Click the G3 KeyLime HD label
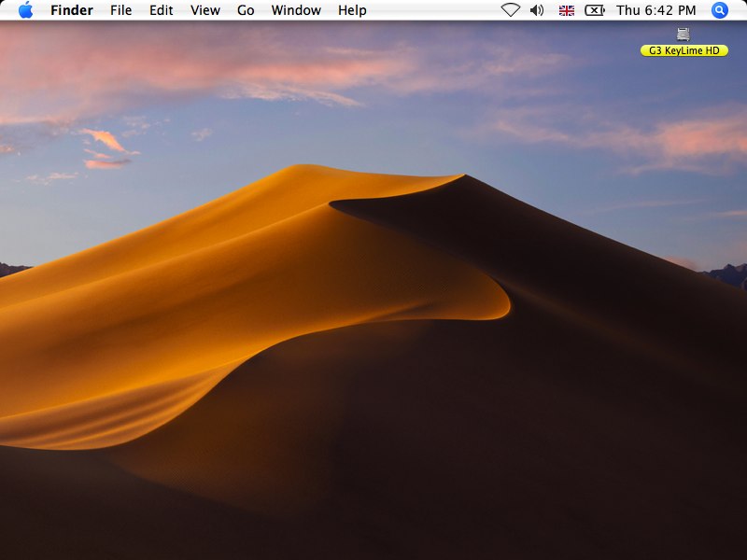 (x=684, y=50)
